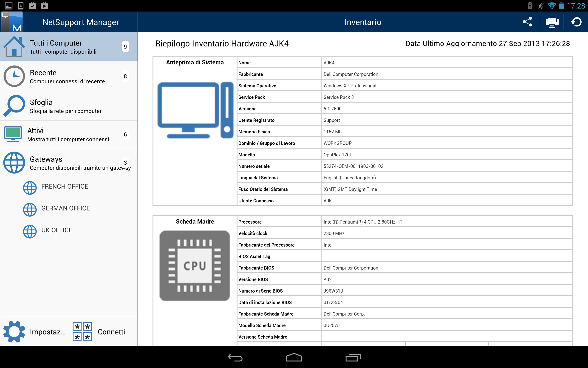
Task: Open UK OFFICE gateway
Action: click(x=57, y=230)
